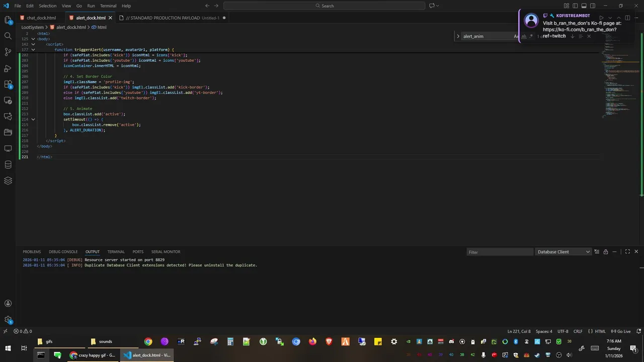The image size is (644, 362).
Task: Change encoding via UTF-8 status entry
Action: click(562, 331)
